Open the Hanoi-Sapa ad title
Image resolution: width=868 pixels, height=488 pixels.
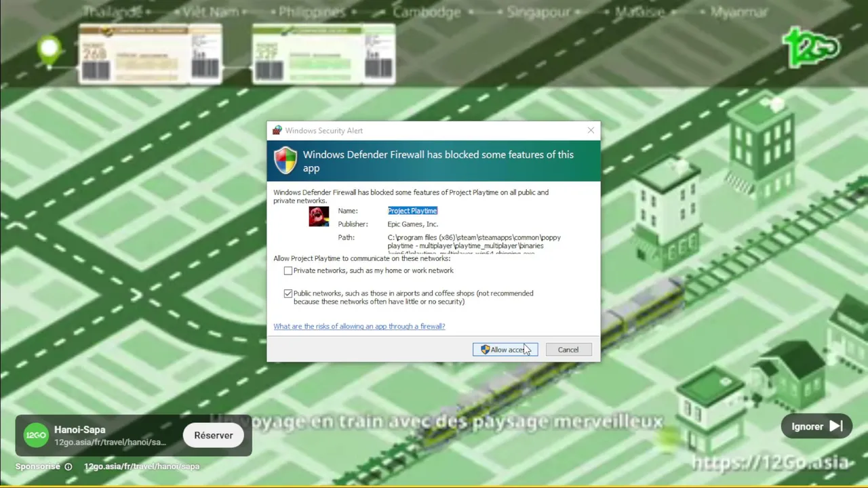tap(80, 430)
